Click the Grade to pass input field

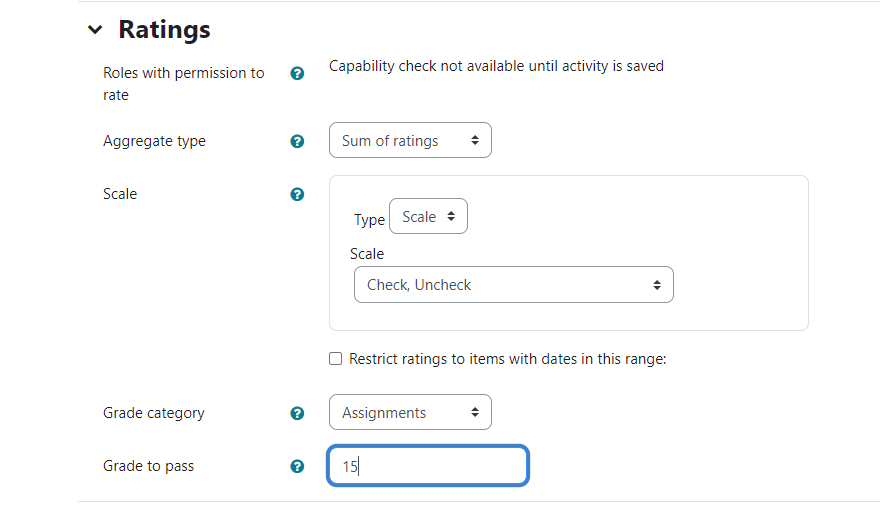(x=427, y=466)
